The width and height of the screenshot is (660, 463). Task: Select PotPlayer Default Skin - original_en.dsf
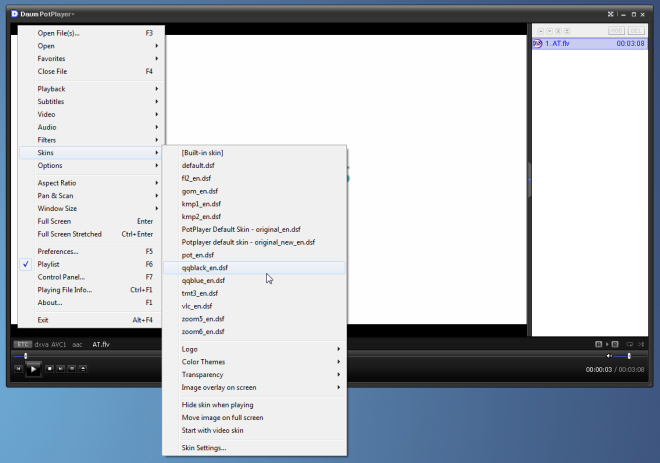click(254, 229)
